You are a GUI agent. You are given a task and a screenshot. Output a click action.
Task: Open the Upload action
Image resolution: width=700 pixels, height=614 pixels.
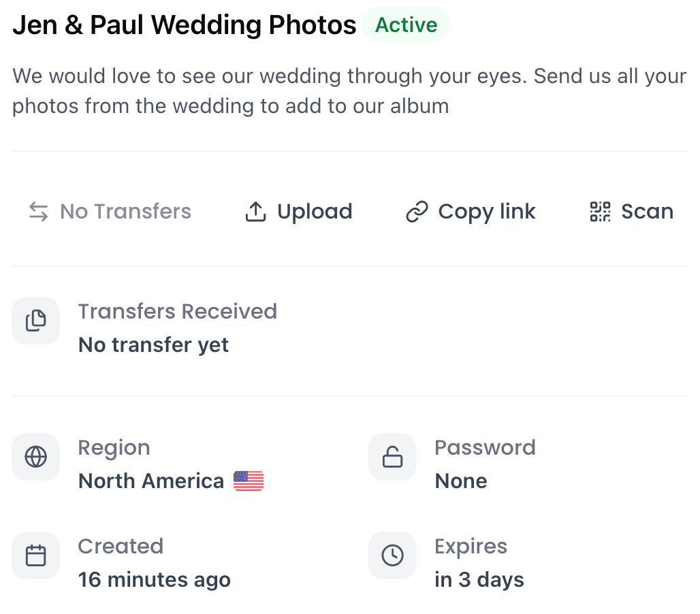pyautogui.click(x=298, y=211)
